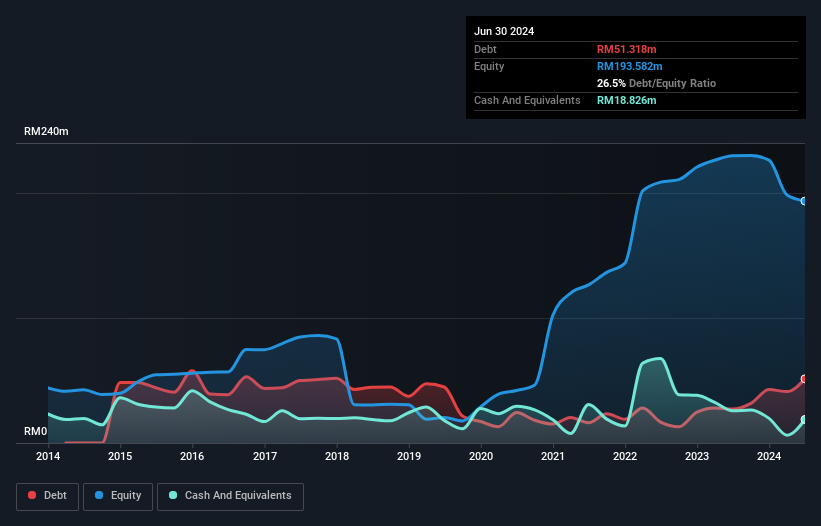The image size is (821, 526).
Task: Click the Debt value RM51.318m
Action: click(x=626, y=49)
